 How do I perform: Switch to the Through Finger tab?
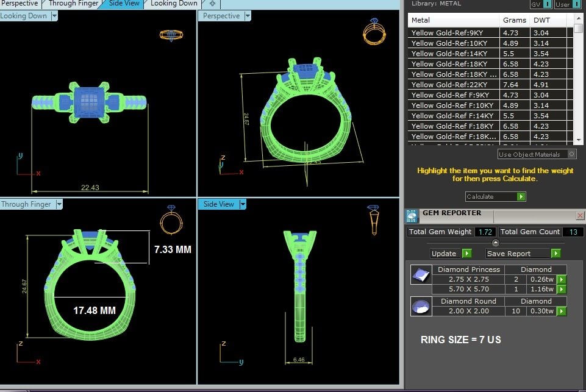click(x=73, y=4)
